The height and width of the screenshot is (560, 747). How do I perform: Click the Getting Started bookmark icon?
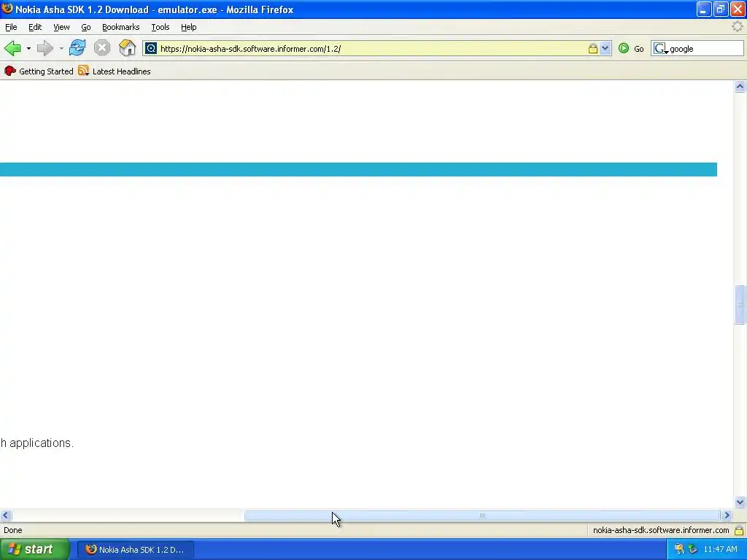click(x=10, y=71)
